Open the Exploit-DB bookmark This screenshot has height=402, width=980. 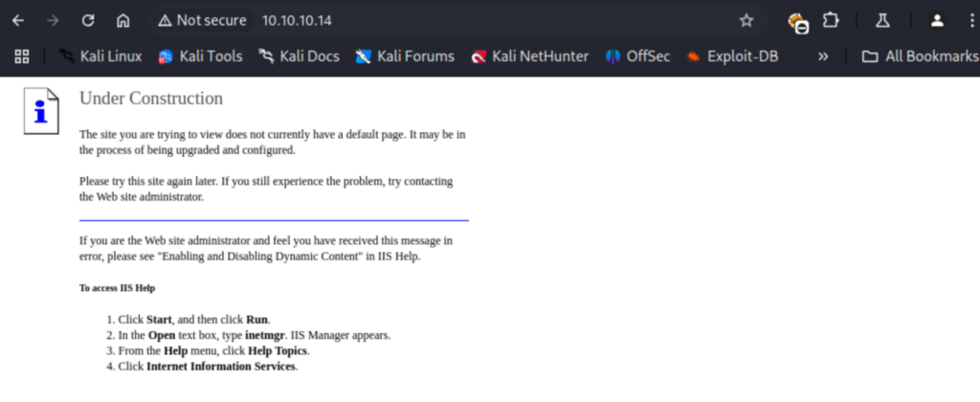coord(732,56)
